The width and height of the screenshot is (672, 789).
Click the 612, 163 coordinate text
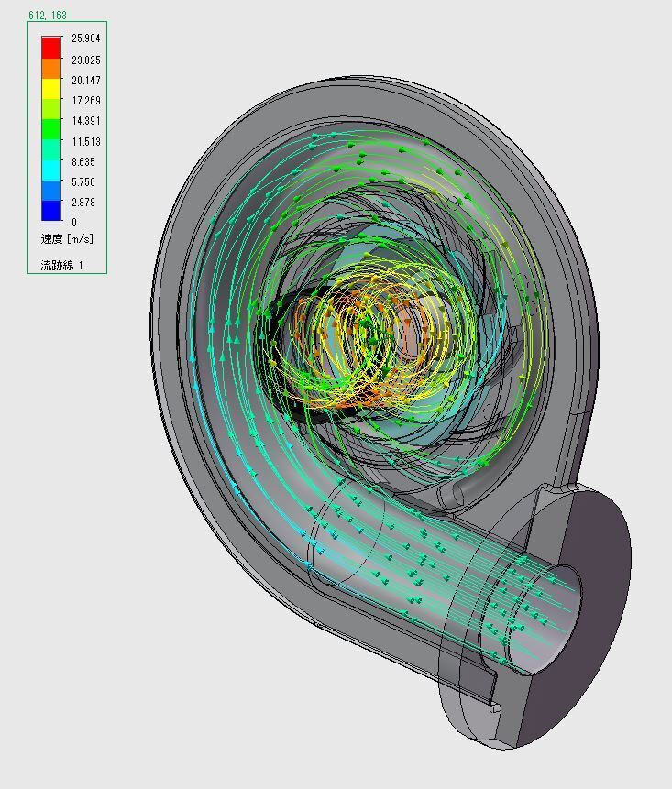[47, 16]
